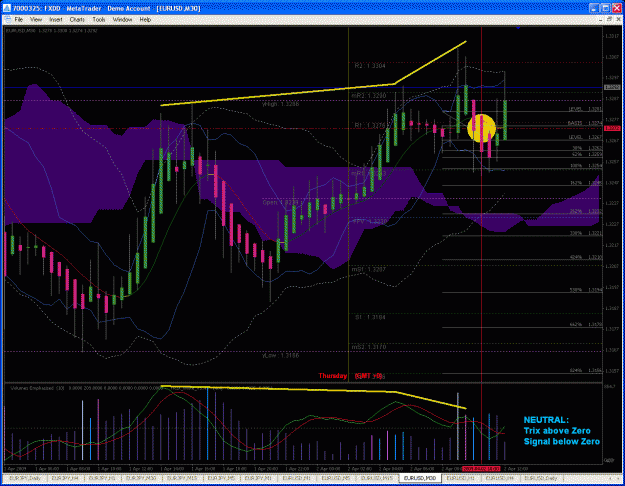Click the chart document icon beside File menu

tap(7, 20)
